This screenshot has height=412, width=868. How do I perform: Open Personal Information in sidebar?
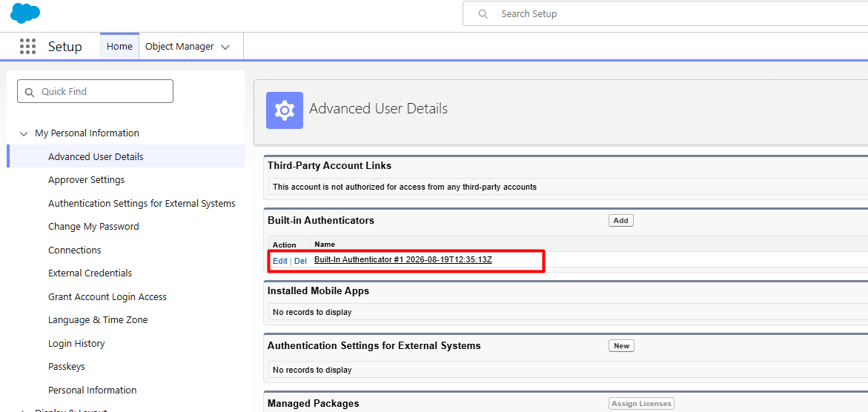point(93,390)
